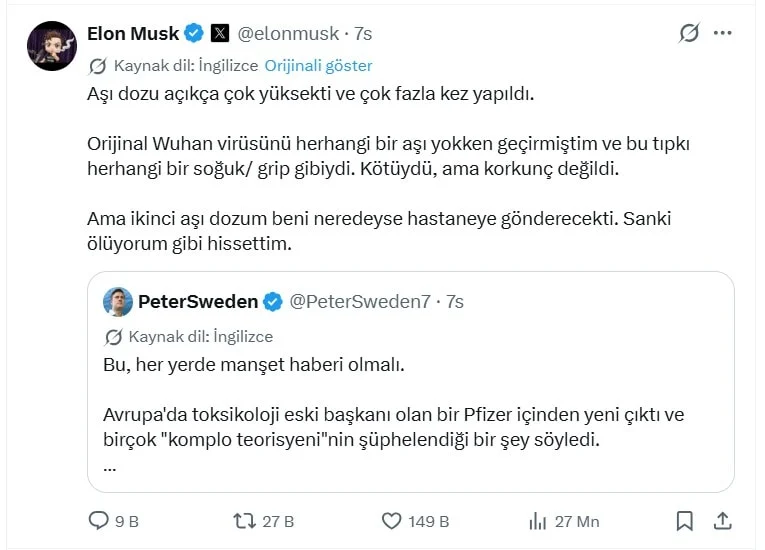Click the X affiliation badge
765x550 pixels.
coord(220,33)
